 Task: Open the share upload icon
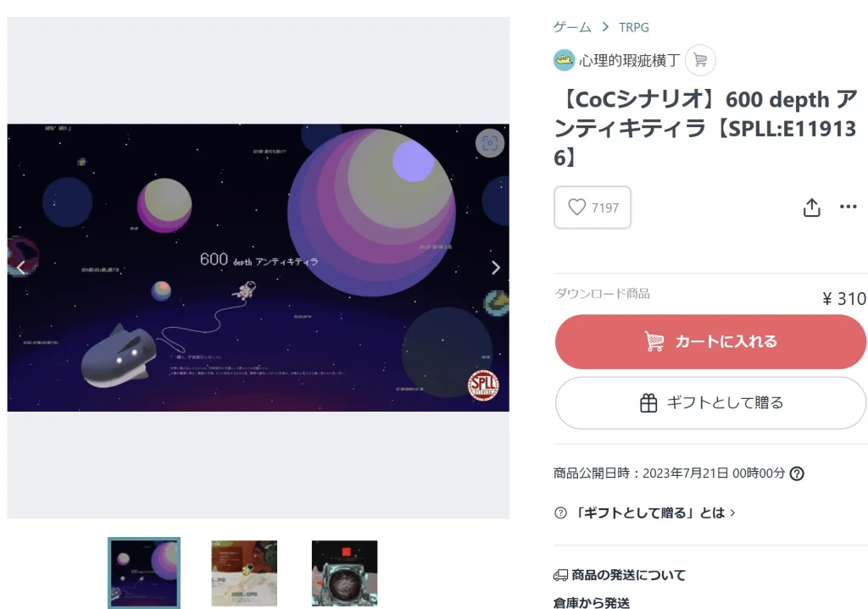(x=811, y=208)
